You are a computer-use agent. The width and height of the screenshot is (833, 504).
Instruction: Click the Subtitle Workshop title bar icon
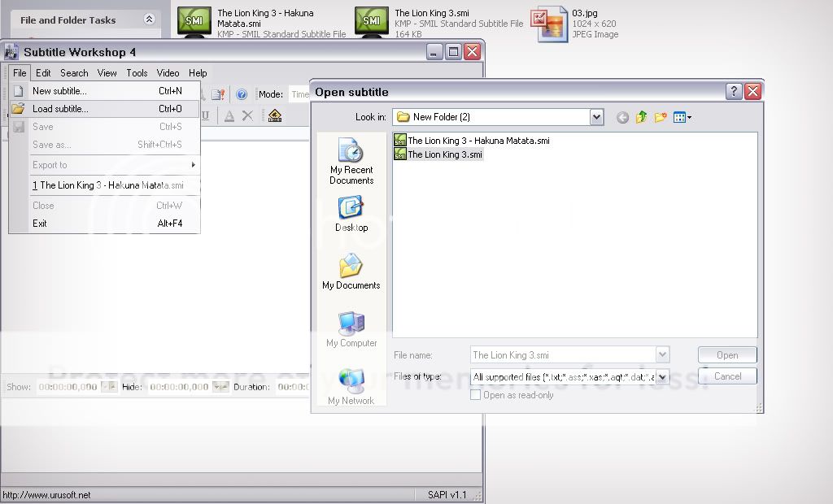[11, 52]
